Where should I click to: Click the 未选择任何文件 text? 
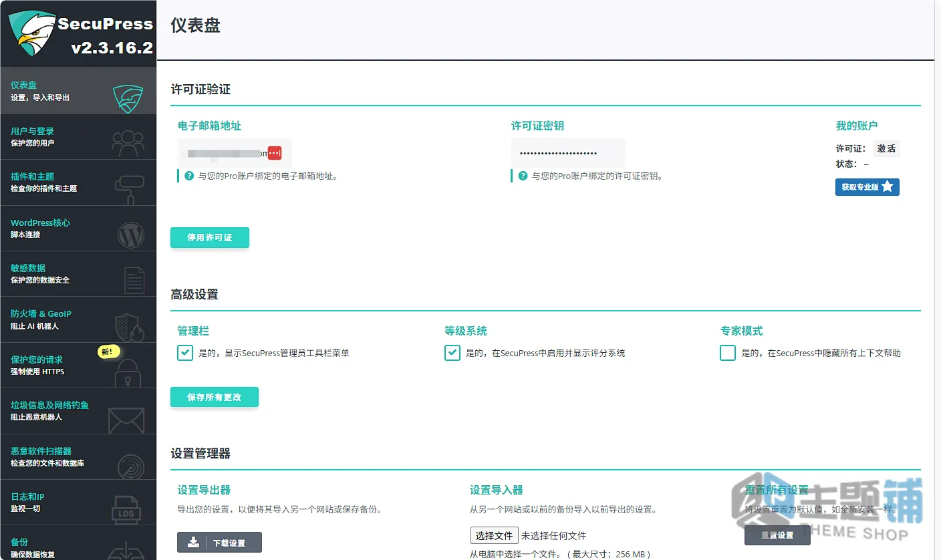553,536
